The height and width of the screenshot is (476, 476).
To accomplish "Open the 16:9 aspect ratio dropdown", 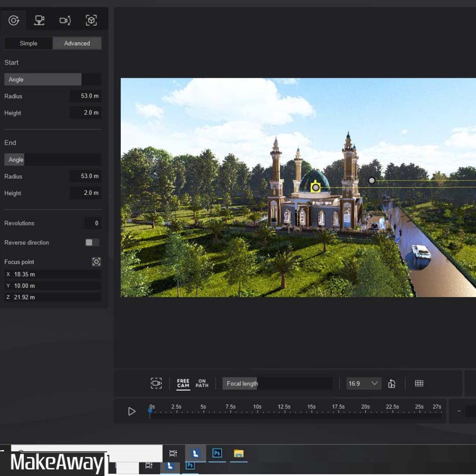I will pyautogui.click(x=364, y=383).
